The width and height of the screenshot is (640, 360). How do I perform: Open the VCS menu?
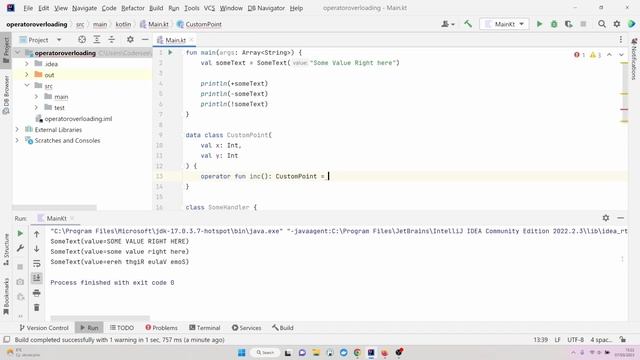[209, 8]
